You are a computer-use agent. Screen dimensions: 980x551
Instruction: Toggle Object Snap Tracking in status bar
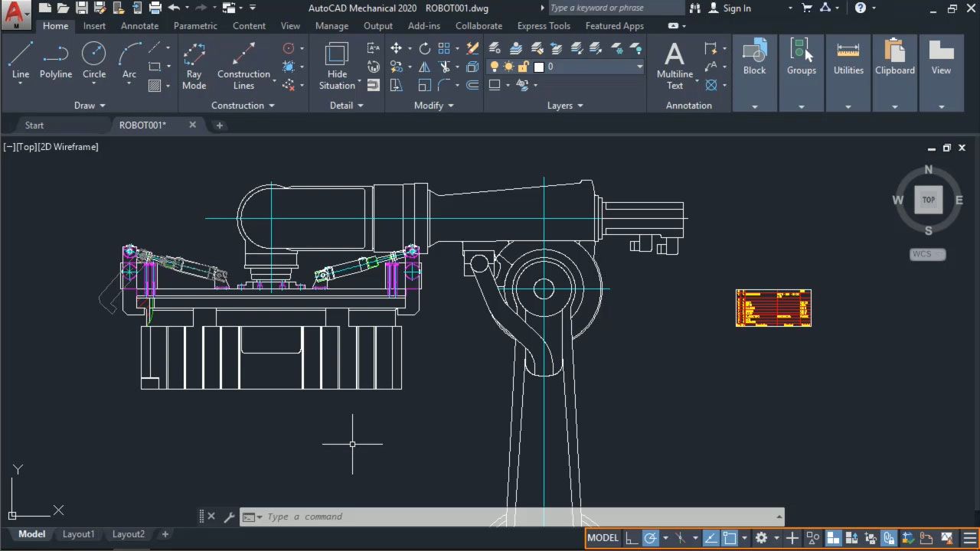tap(710, 538)
